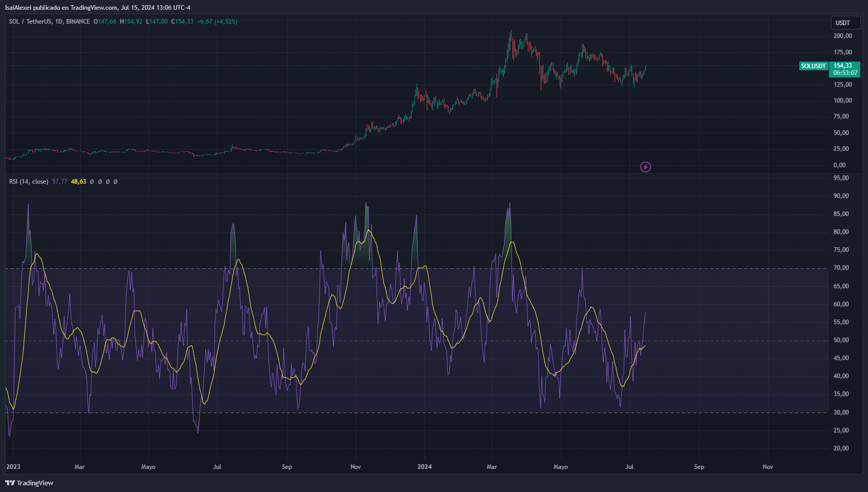Click the low value L147,00

coord(156,22)
